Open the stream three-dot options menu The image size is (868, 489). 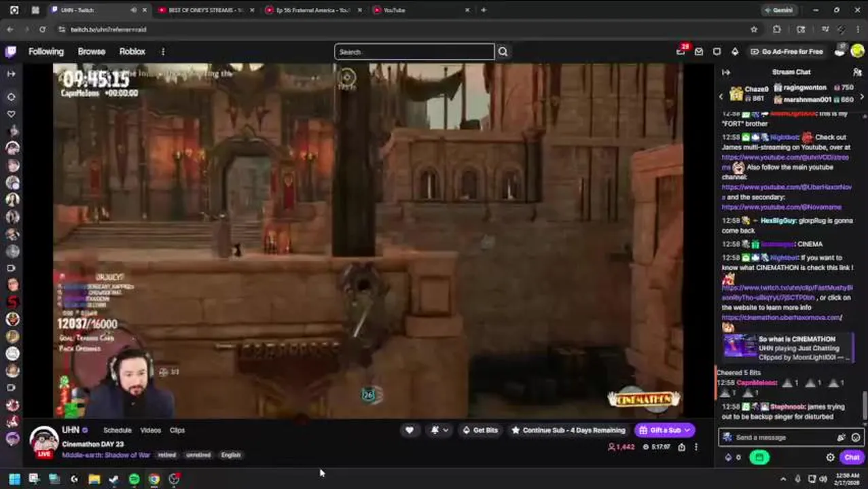pos(696,447)
